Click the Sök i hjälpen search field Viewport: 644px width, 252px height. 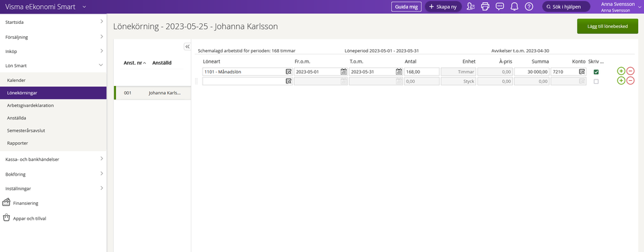point(566,6)
